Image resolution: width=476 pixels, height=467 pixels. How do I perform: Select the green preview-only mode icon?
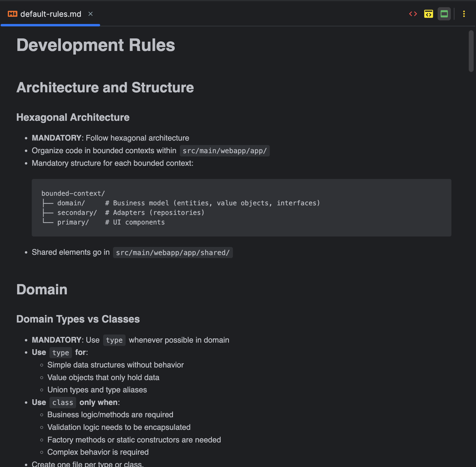click(444, 14)
